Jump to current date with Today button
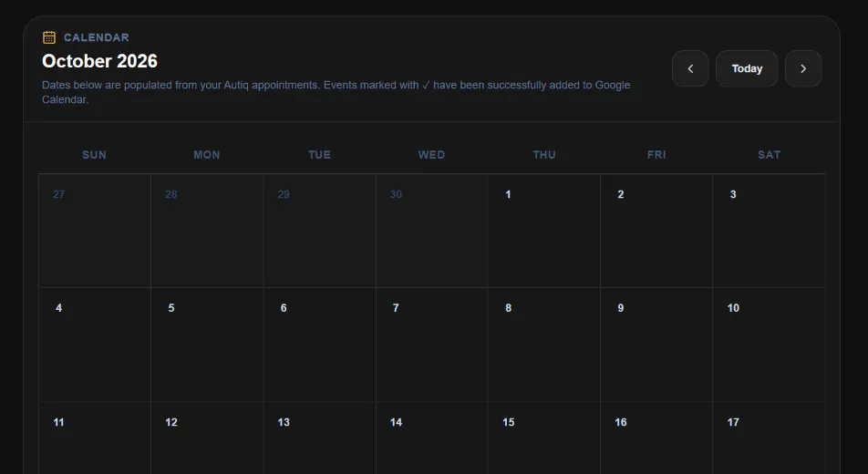The image size is (868, 474). [x=747, y=68]
